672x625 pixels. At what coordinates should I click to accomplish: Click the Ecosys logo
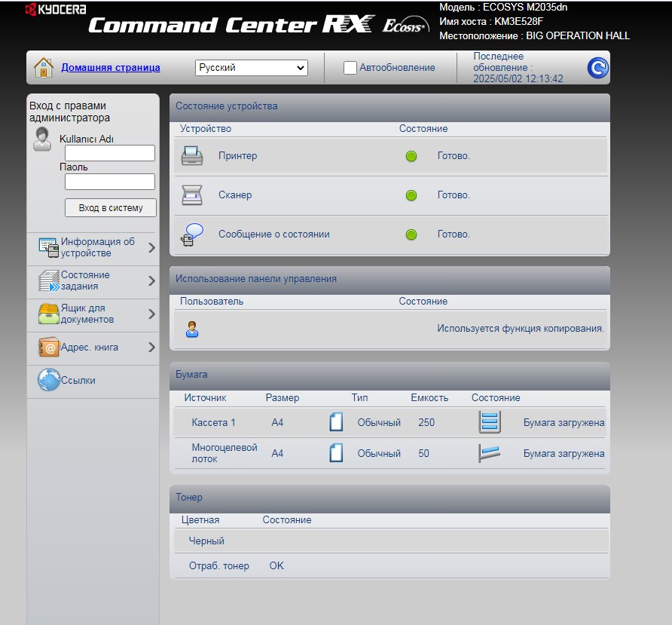(405, 26)
